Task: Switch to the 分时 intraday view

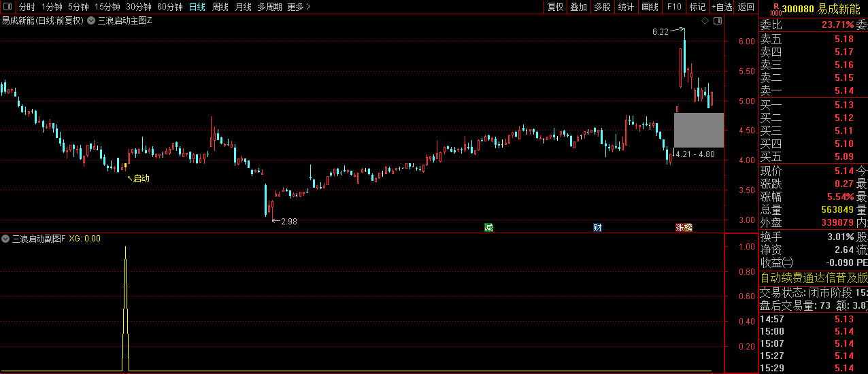Action: 27,7
